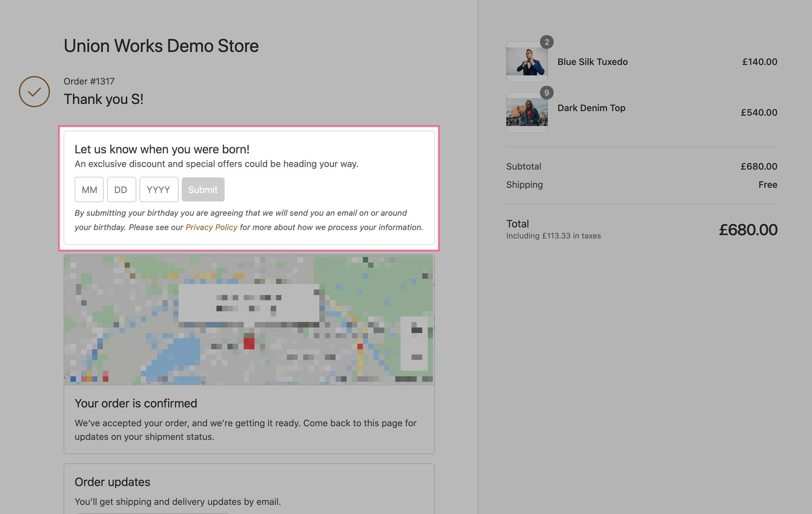Click the map zoom in control

[x=416, y=330]
